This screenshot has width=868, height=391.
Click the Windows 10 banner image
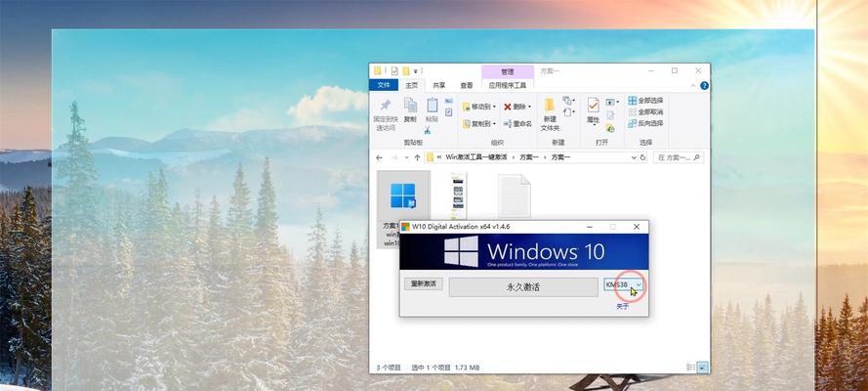click(x=523, y=251)
